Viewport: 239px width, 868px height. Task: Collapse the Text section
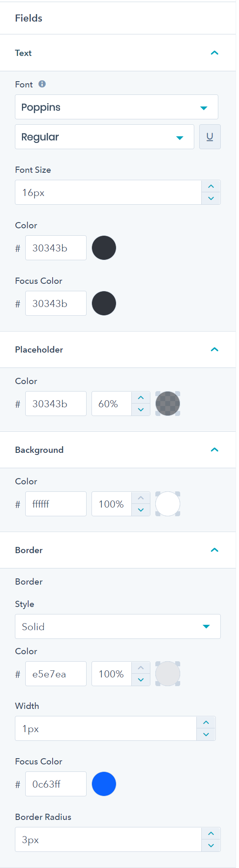tap(214, 53)
